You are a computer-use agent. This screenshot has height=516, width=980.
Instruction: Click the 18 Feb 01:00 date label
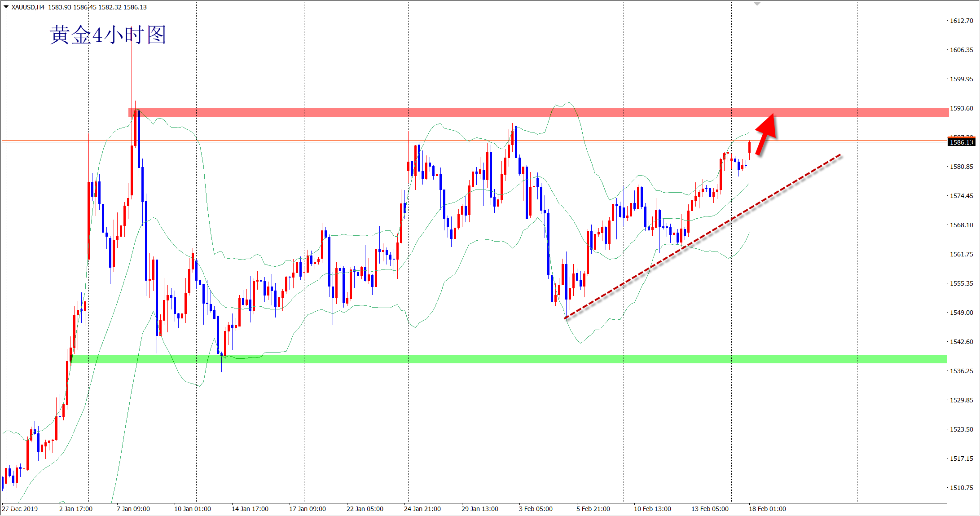tap(767, 509)
